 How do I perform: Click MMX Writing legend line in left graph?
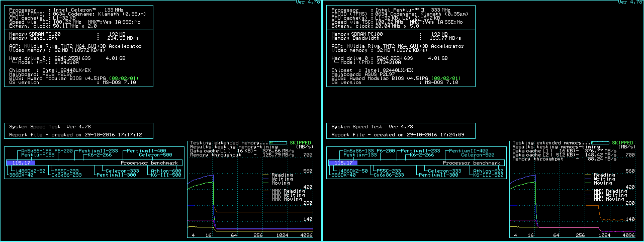point(266,195)
